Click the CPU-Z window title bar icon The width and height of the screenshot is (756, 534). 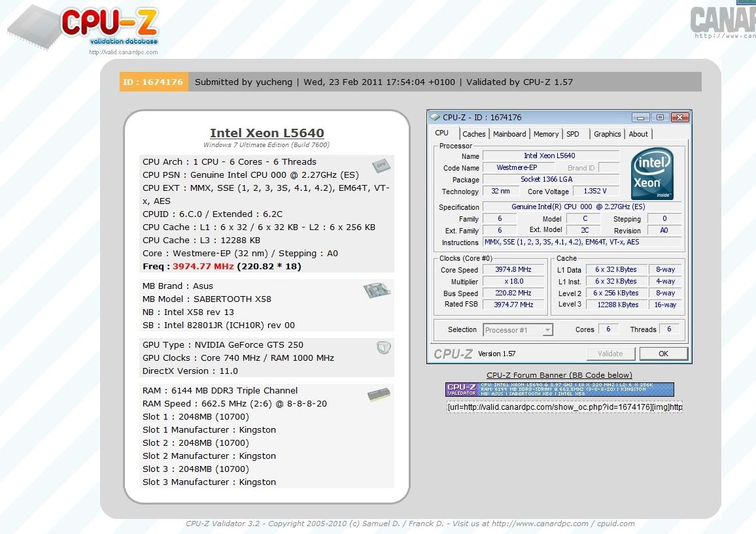(x=435, y=117)
